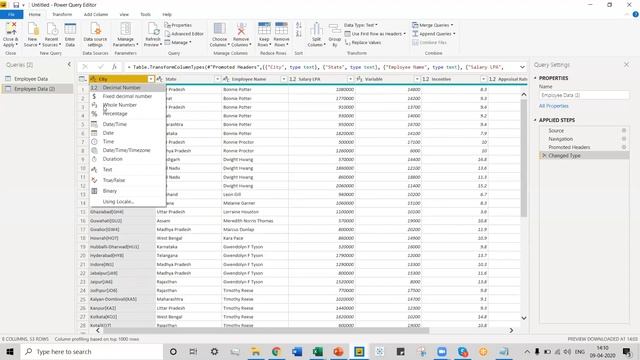This screenshot has width=640, height=360.
Task: Click the horizontal scrollbar right arrow
Action: click(511, 330)
